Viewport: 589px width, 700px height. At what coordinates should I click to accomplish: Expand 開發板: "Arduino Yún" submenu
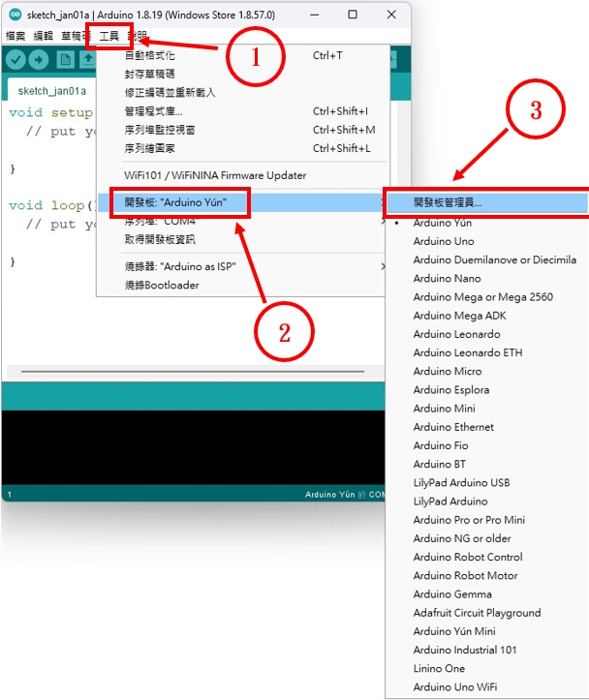click(x=241, y=202)
